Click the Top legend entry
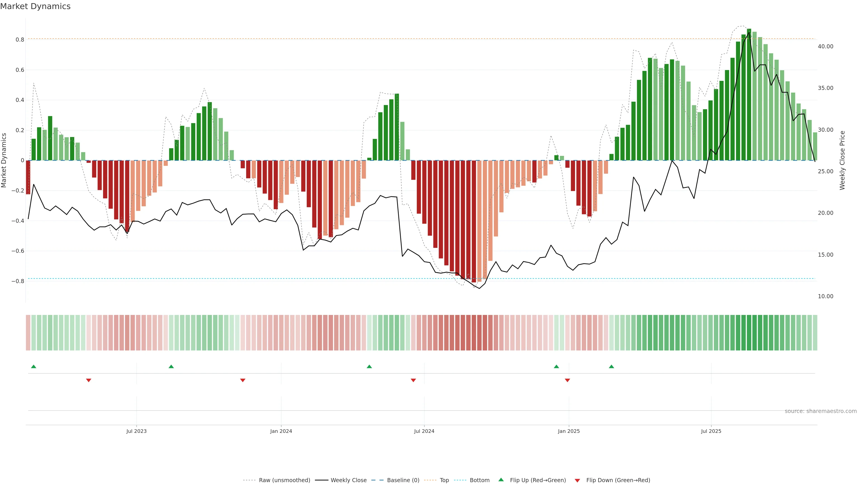 (444, 480)
